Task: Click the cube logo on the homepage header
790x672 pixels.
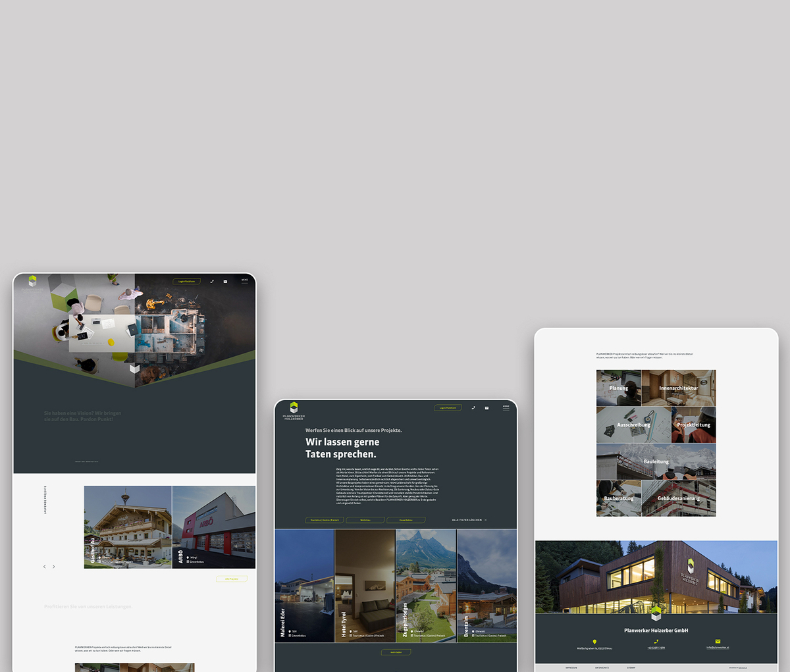Action: pos(32,281)
